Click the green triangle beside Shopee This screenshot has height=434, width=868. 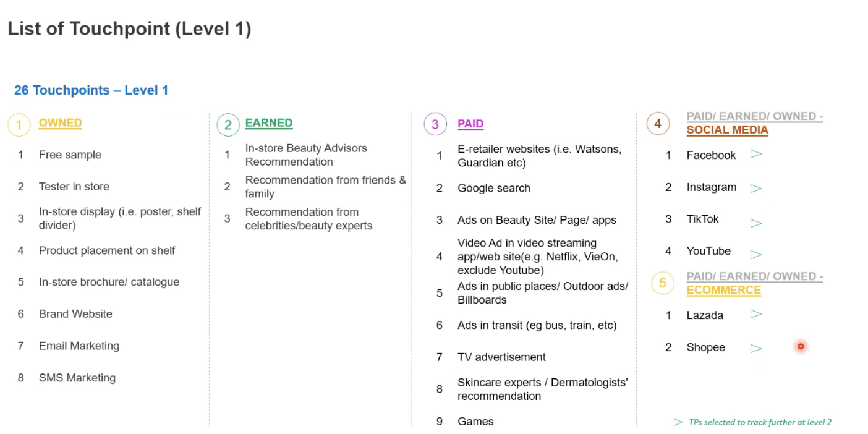(755, 349)
